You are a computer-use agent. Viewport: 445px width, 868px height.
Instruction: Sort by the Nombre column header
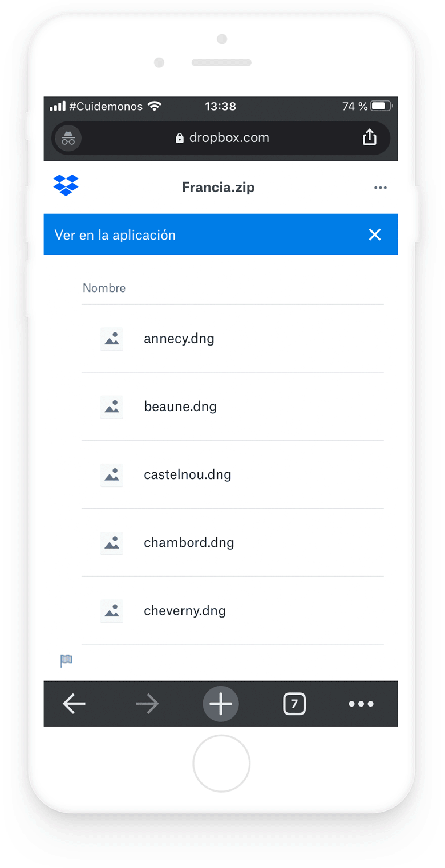pos(104,288)
